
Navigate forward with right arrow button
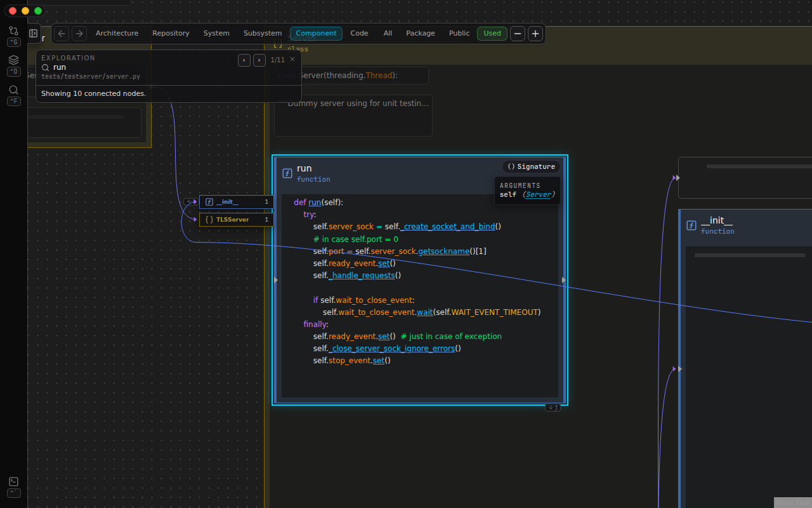pos(79,34)
